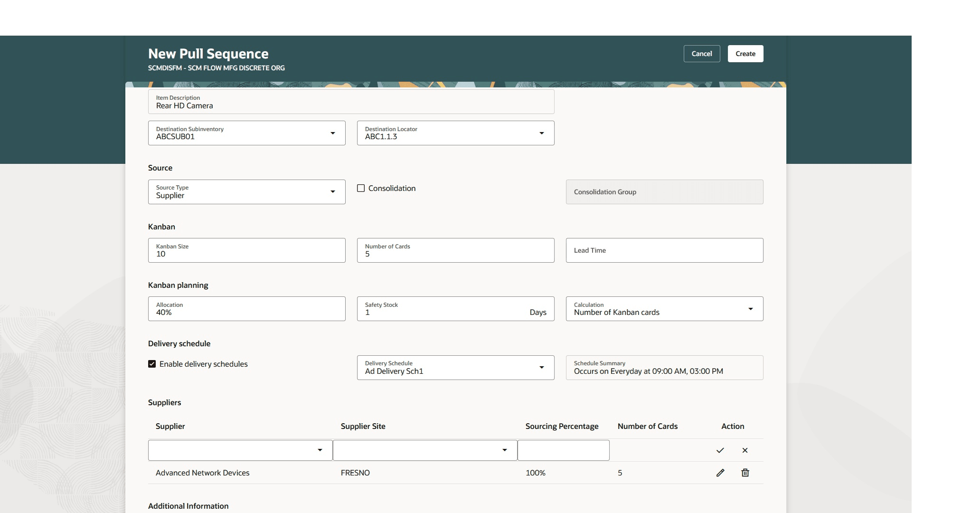Focus the Kanban Size field
The image size is (980, 513).
tap(247, 250)
